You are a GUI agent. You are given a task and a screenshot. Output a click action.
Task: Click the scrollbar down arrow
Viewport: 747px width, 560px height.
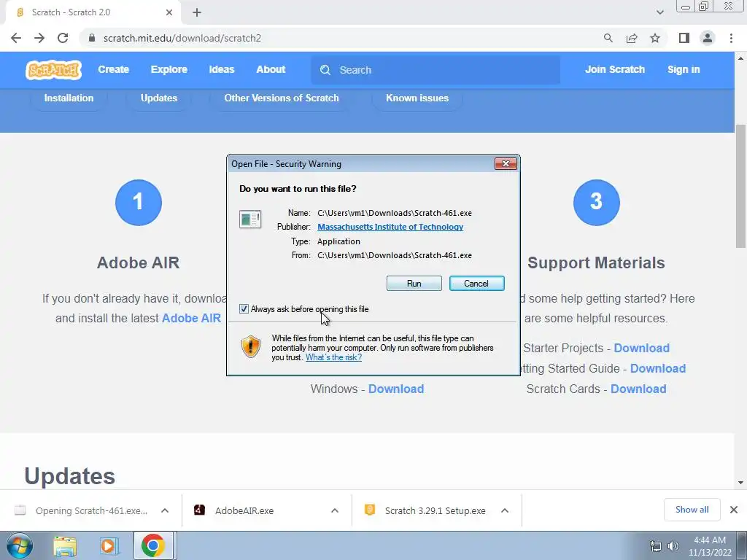[x=740, y=483]
